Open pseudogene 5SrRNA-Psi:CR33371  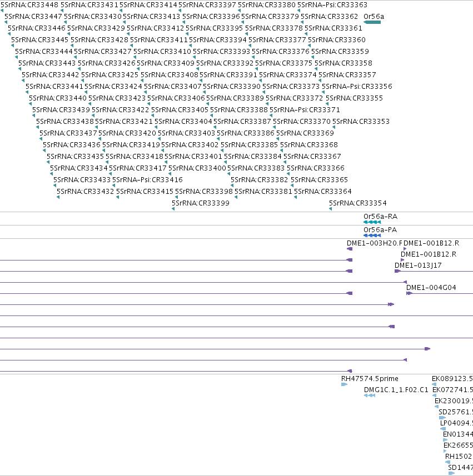click(305, 109)
